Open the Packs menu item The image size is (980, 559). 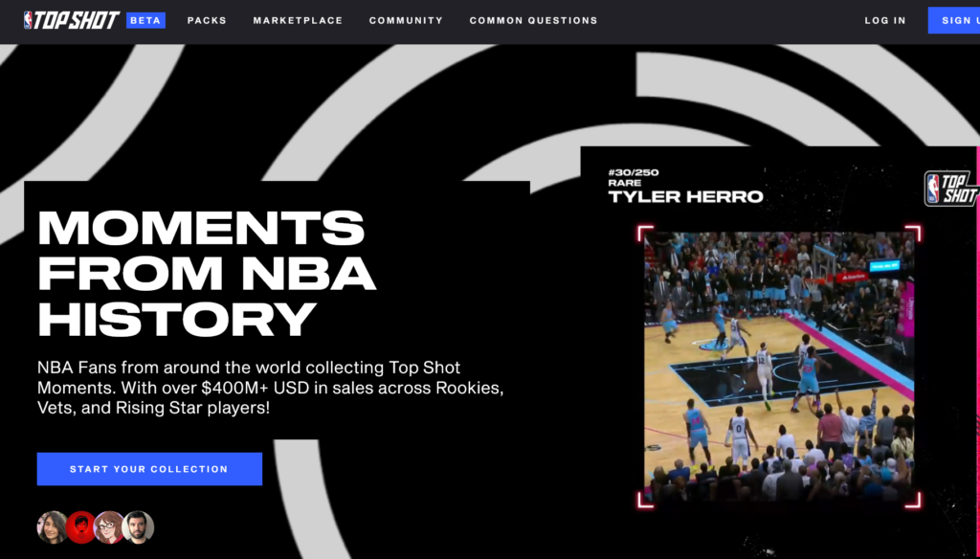point(207,21)
